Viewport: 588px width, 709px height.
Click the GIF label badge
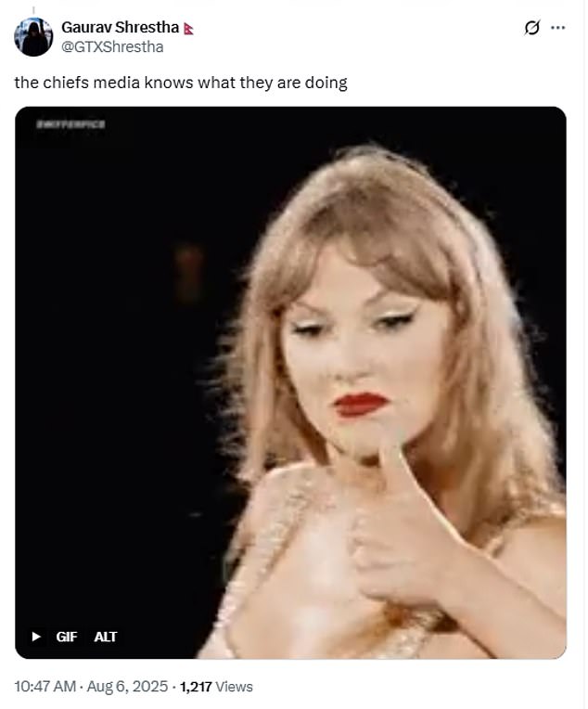point(67,637)
